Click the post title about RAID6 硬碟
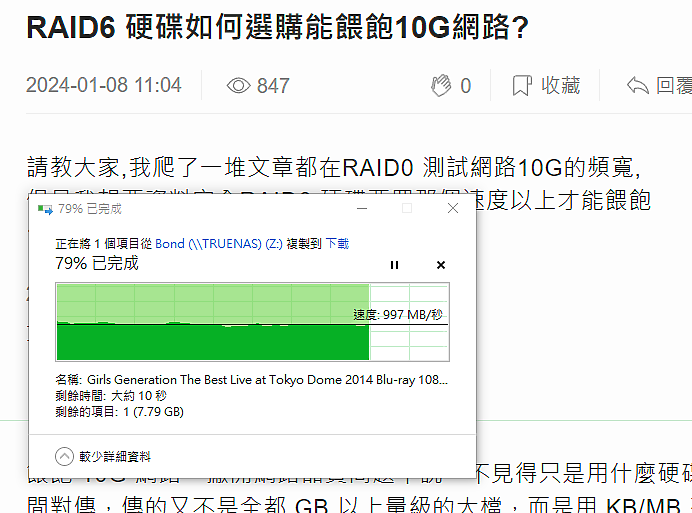This screenshot has width=692, height=513. 277,27
